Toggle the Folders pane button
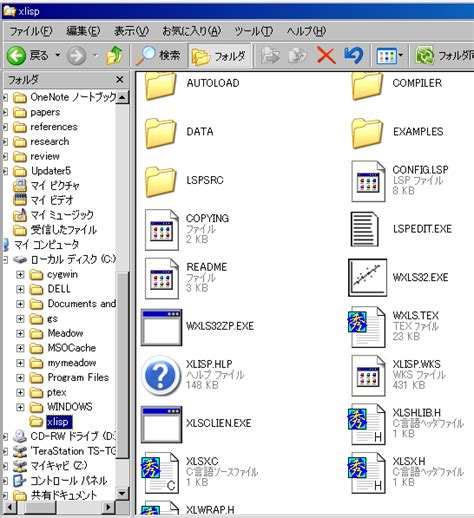This screenshot has height=518, width=474. [x=219, y=56]
